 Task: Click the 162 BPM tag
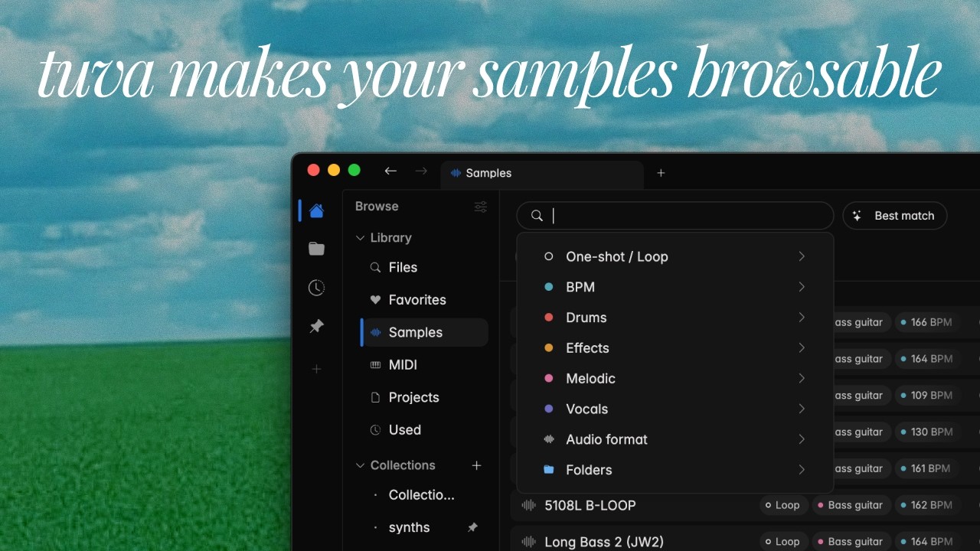click(926, 505)
